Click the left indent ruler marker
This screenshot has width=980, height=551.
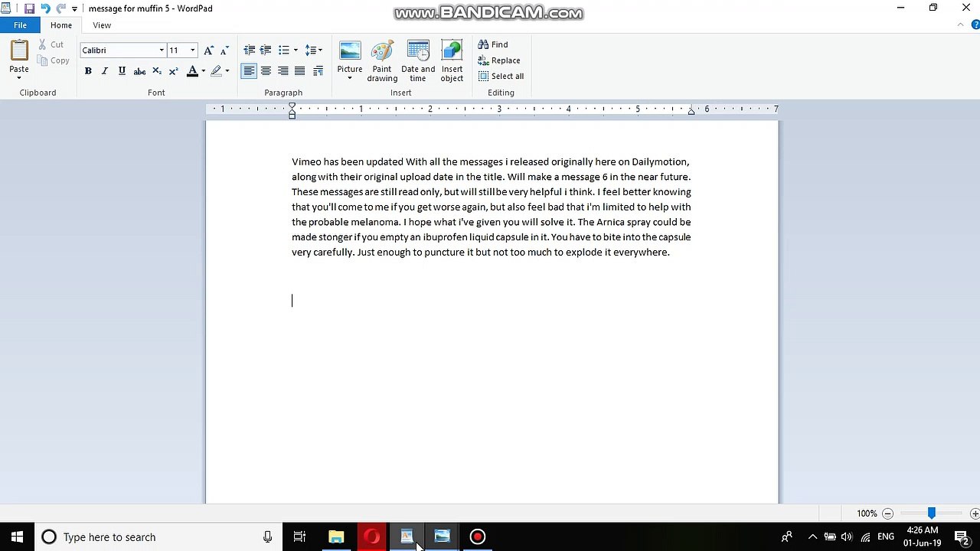coord(292,112)
